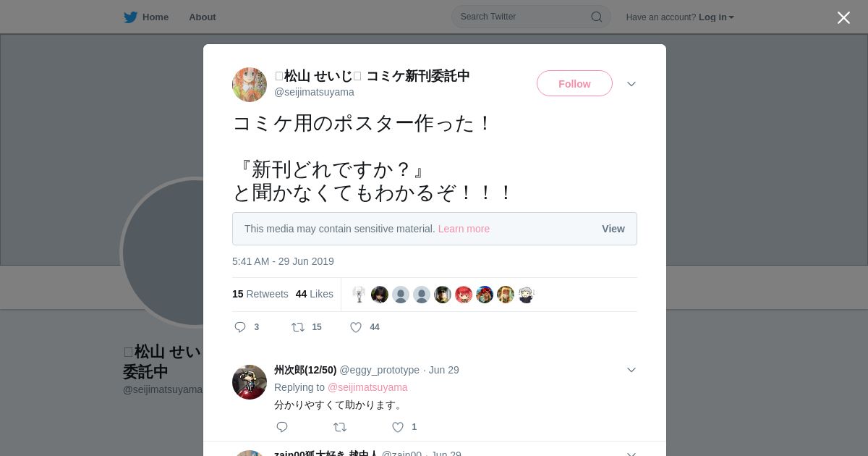The image size is (868, 456).
Task: Open the About page
Action: pyautogui.click(x=203, y=17)
